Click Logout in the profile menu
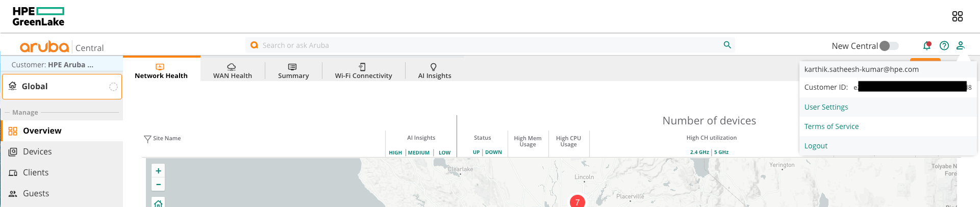The width and height of the screenshot is (980, 207). click(x=816, y=146)
